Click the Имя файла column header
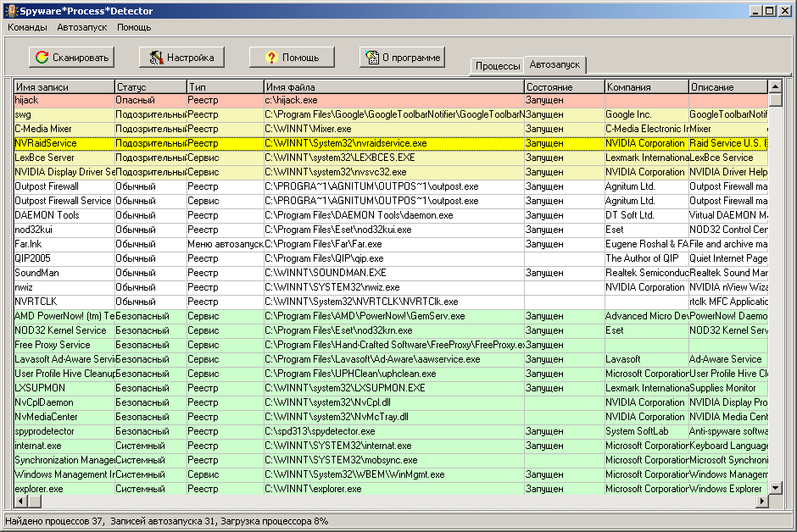The image size is (797, 532). click(393, 87)
